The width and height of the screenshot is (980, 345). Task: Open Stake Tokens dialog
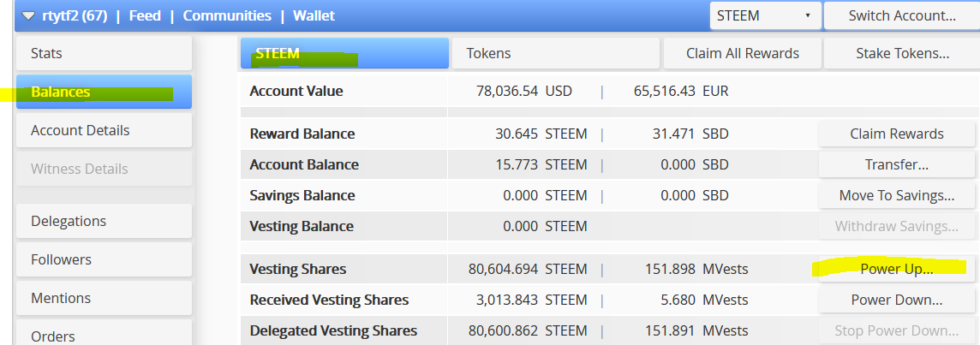pyautogui.click(x=901, y=53)
